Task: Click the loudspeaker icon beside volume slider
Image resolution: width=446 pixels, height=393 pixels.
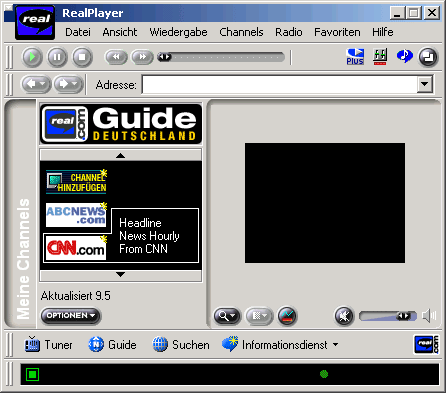Action: (x=429, y=315)
